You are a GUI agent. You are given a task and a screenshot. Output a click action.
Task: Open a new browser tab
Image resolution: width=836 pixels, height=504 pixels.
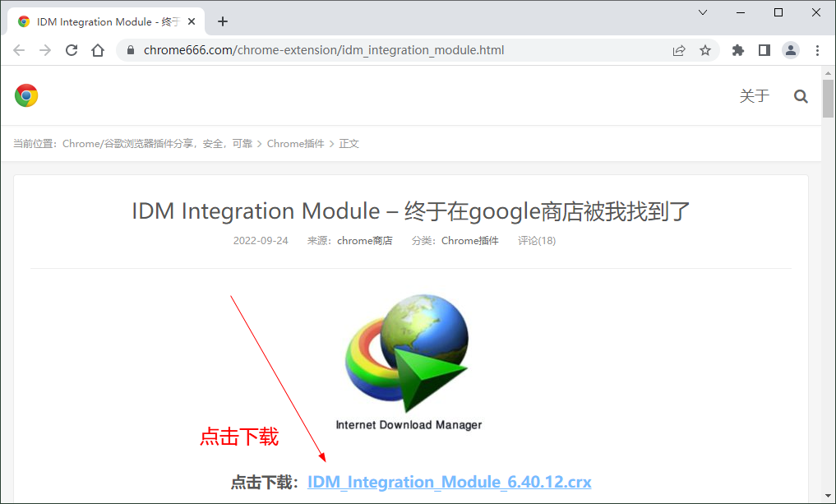(223, 22)
